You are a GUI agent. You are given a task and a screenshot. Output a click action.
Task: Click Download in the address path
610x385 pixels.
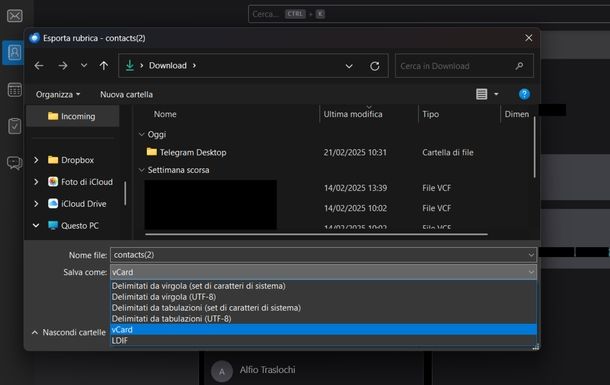(x=168, y=66)
